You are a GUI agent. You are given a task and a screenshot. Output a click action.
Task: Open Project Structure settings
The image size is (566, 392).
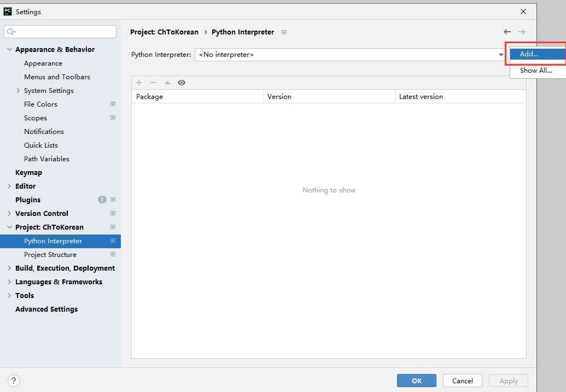50,254
